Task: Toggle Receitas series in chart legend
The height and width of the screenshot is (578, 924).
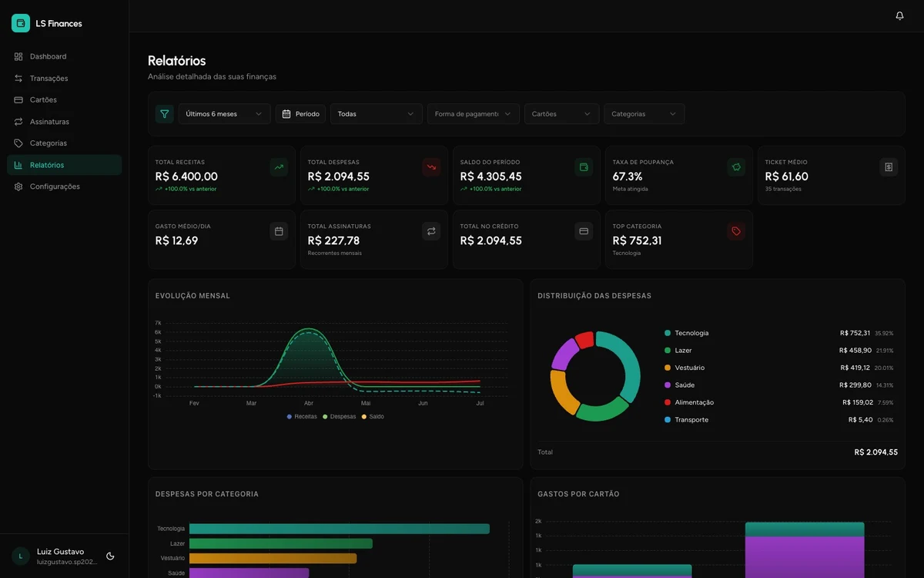Action: [x=302, y=416]
